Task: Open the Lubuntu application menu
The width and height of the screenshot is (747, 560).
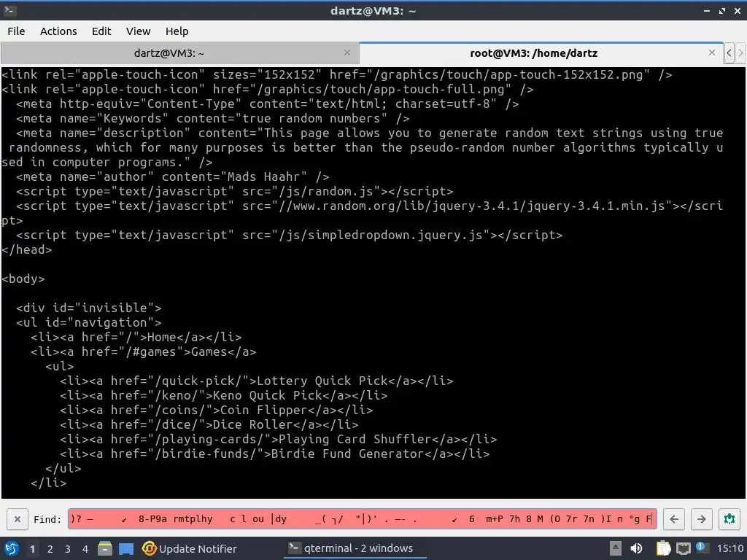Action: coord(12,548)
